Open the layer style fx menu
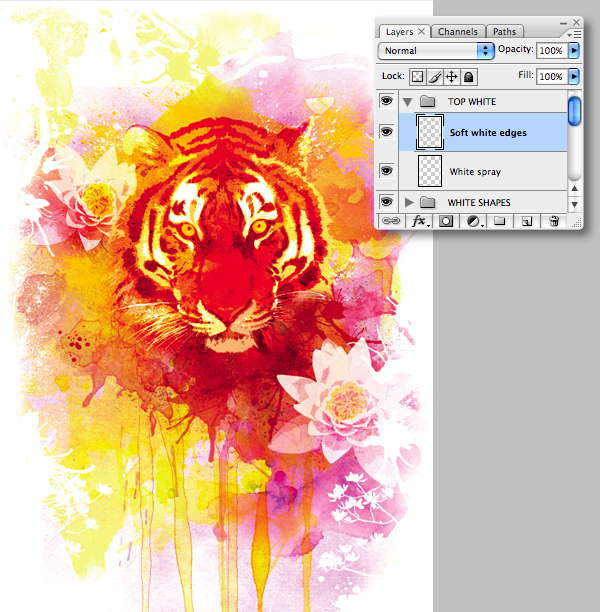The height and width of the screenshot is (612, 600). 420,221
